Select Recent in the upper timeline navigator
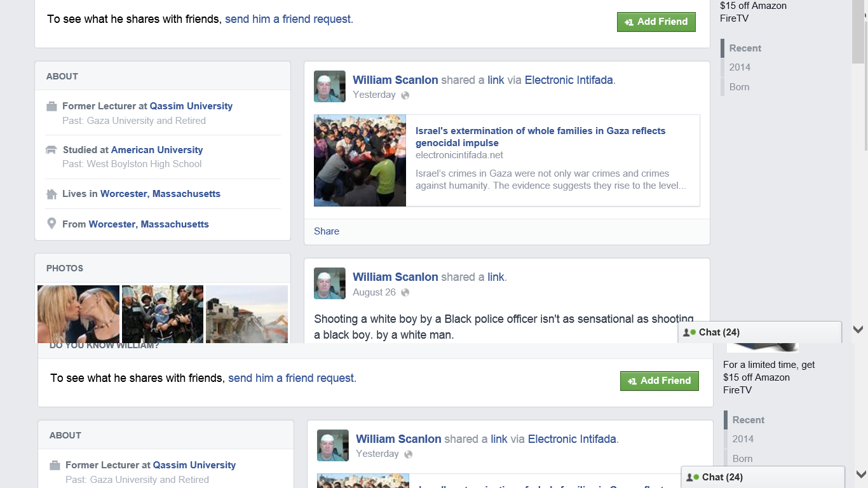 tap(745, 48)
